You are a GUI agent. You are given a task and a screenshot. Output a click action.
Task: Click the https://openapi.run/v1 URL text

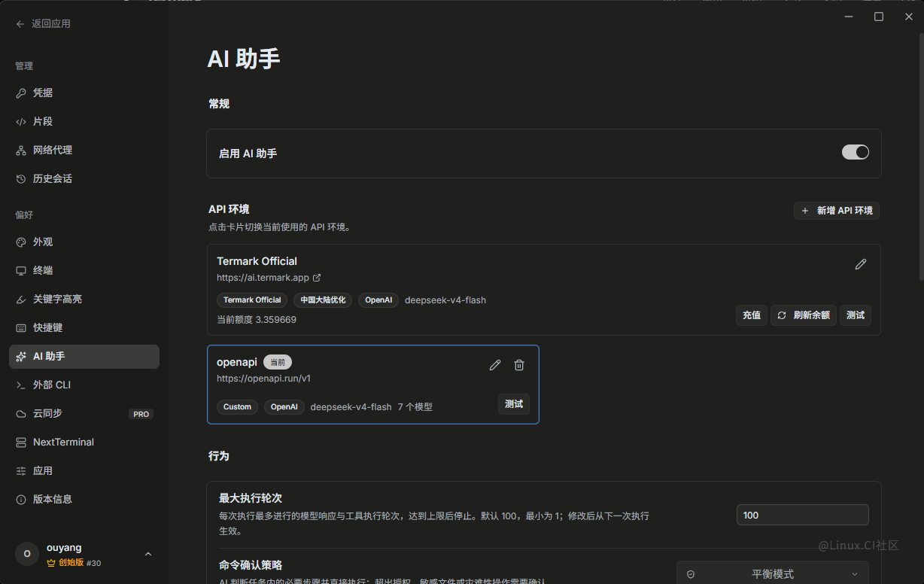[x=264, y=379]
